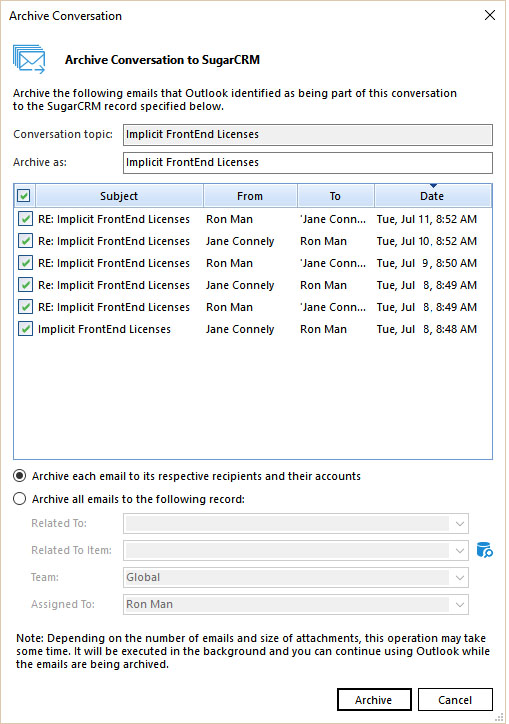Select Archive all emails to following record
Image resolution: width=509 pixels, height=724 pixels.
point(19,499)
